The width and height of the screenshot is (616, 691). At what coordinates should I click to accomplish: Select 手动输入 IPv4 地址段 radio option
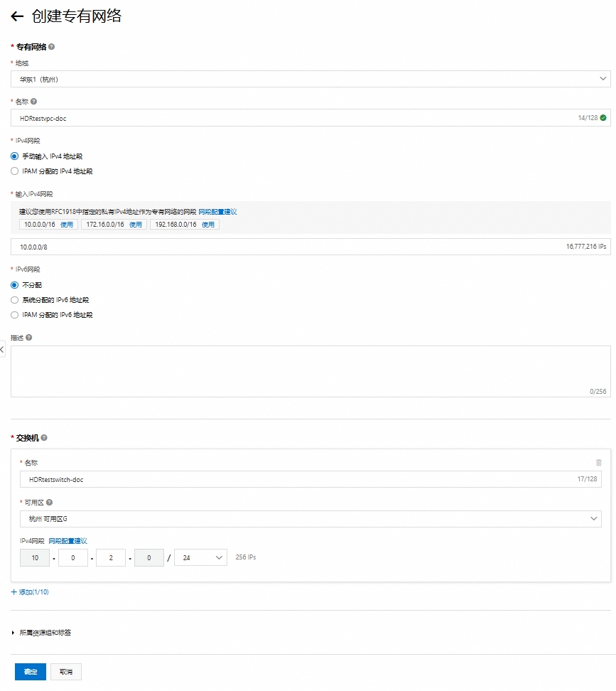click(14, 156)
